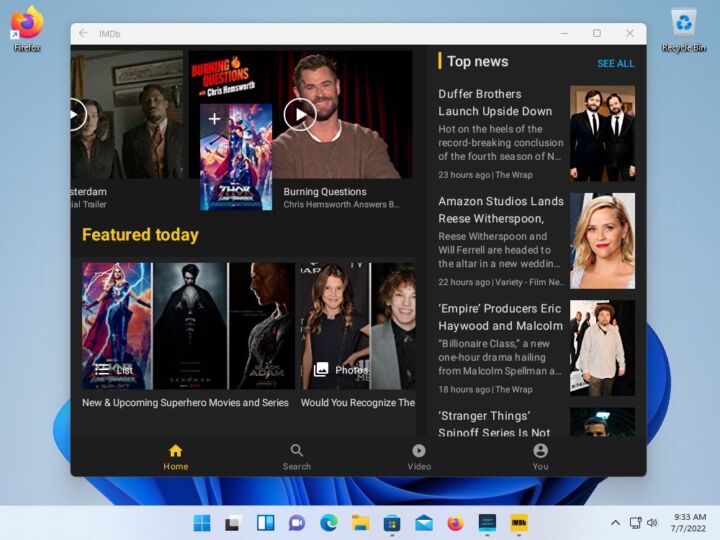Open volume control in system tray
Screen dimensions: 720x540
[652, 523]
